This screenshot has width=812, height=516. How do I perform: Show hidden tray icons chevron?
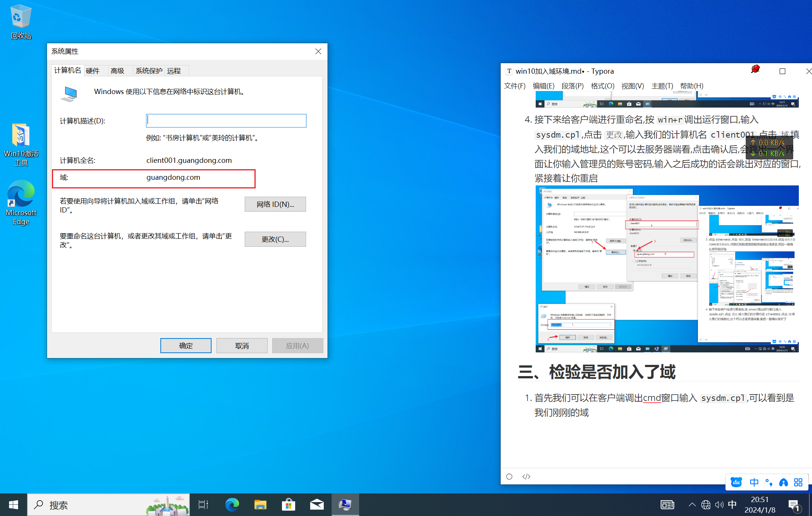click(x=692, y=505)
